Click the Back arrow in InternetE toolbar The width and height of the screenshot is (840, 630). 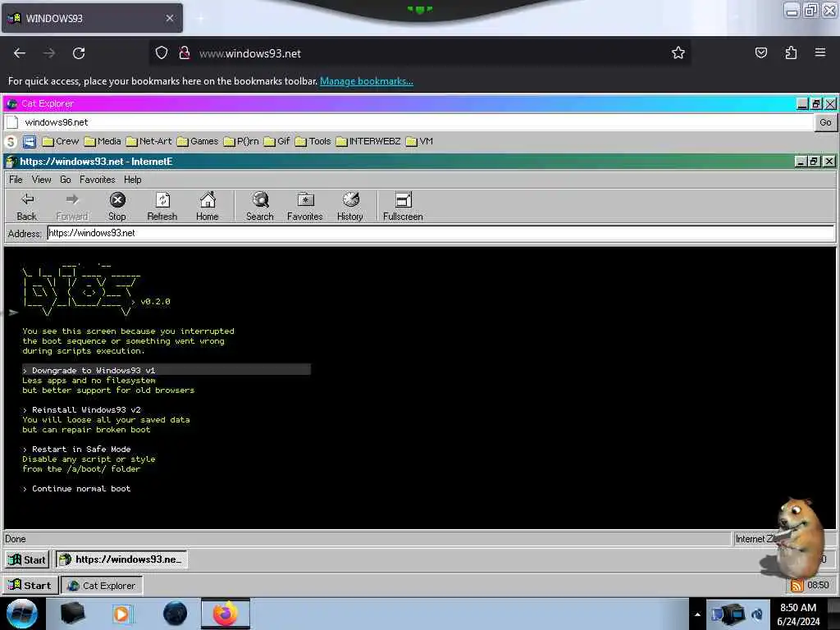click(27, 206)
